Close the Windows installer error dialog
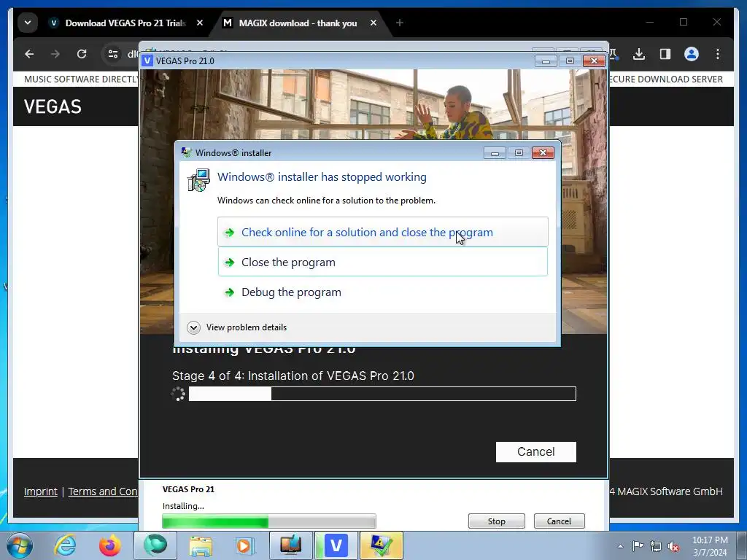This screenshot has height=560, width=747. pyautogui.click(x=543, y=153)
